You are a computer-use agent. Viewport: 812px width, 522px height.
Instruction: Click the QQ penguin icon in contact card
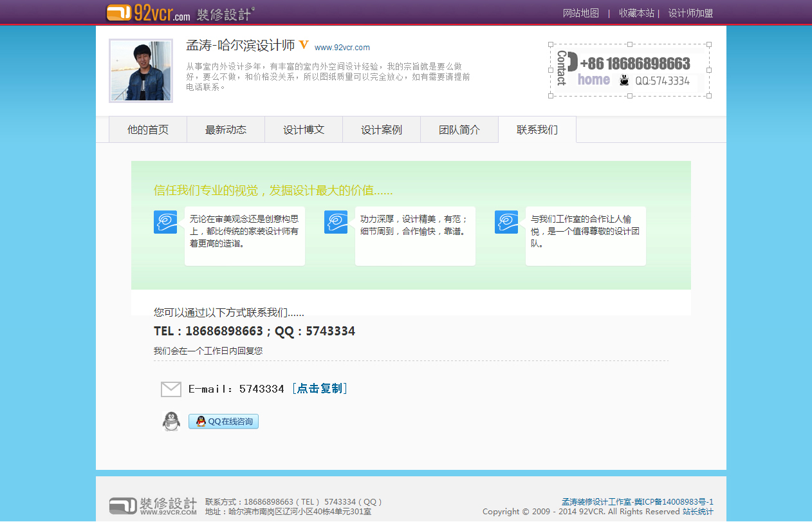[624, 80]
